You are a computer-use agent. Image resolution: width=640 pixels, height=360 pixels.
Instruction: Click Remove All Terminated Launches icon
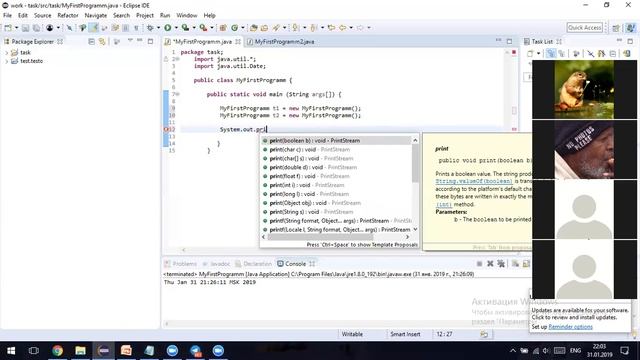point(501,264)
